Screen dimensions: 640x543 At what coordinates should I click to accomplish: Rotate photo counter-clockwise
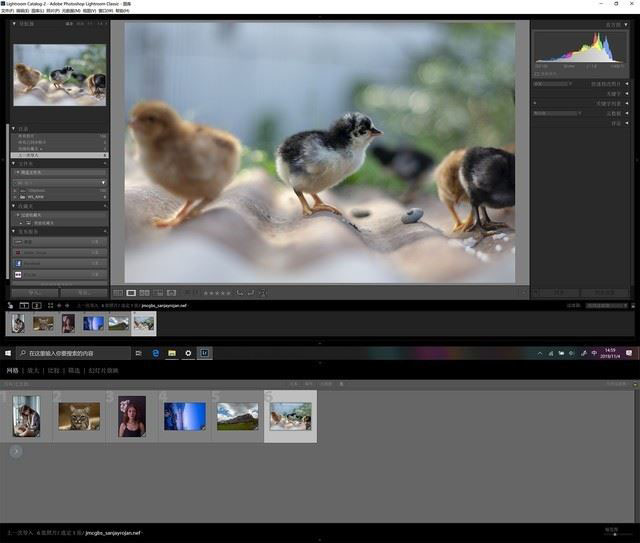[x=240, y=293]
